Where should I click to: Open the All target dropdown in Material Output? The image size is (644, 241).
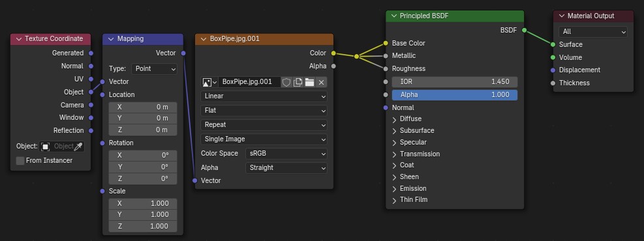592,31
